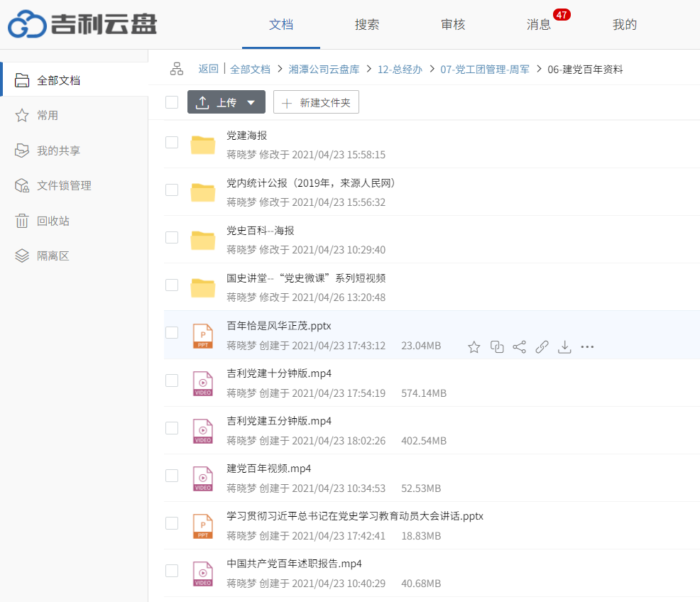Favorite 百年恰是风华正茂.pptx via star icon
The width and height of the screenshot is (700, 602).
[x=474, y=346]
